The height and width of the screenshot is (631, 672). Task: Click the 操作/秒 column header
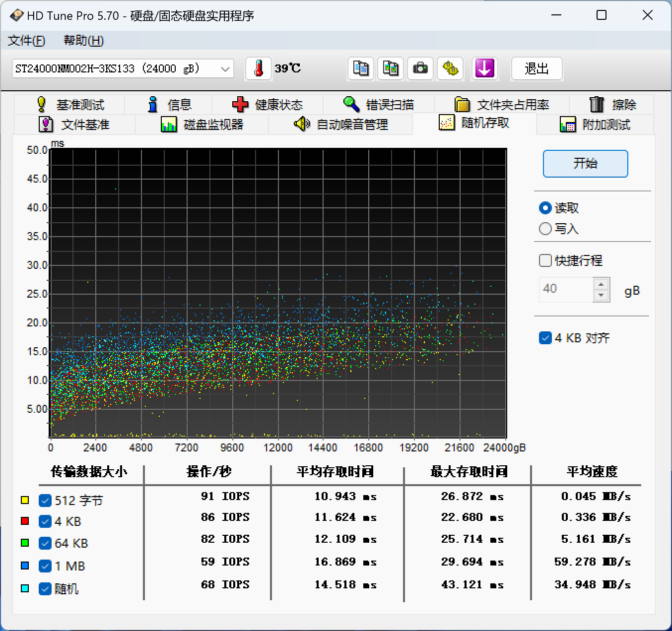(x=209, y=472)
